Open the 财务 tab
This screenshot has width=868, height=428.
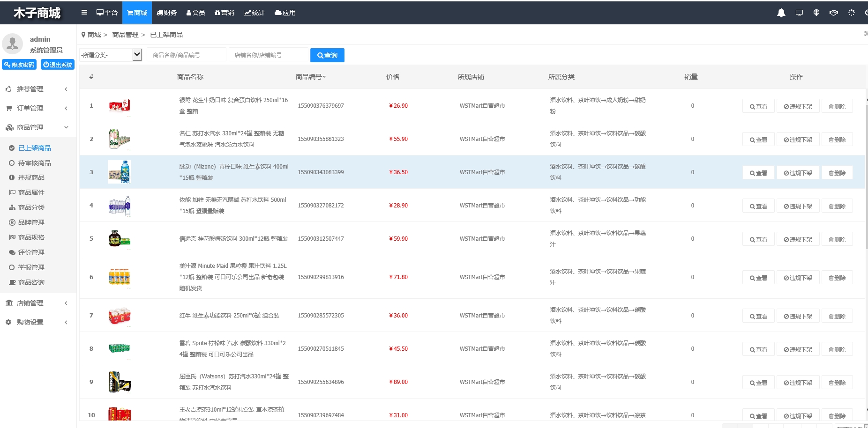(167, 13)
